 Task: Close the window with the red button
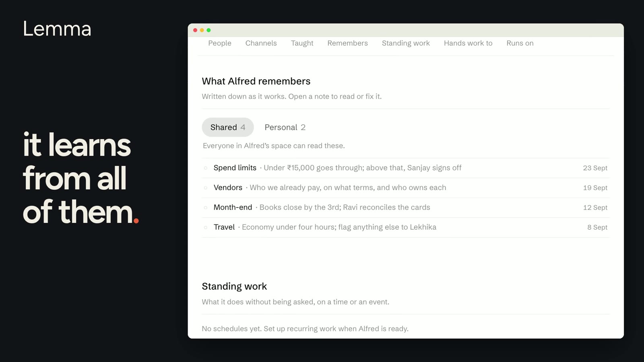click(x=195, y=30)
